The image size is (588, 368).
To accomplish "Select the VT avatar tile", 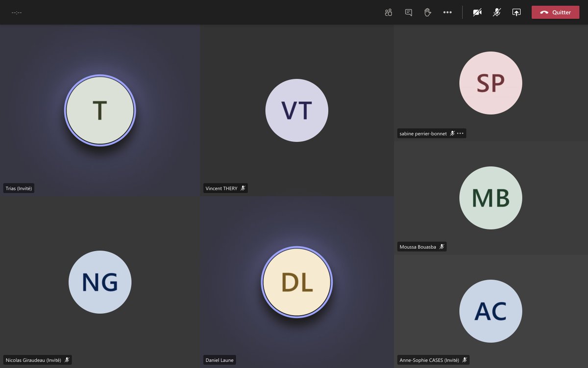I will pyautogui.click(x=297, y=110).
